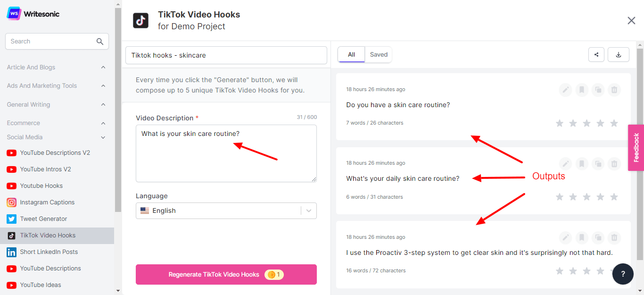Collapse the Social Media category chevron
Image resolution: width=644 pixels, height=295 pixels.
point(103,137)
